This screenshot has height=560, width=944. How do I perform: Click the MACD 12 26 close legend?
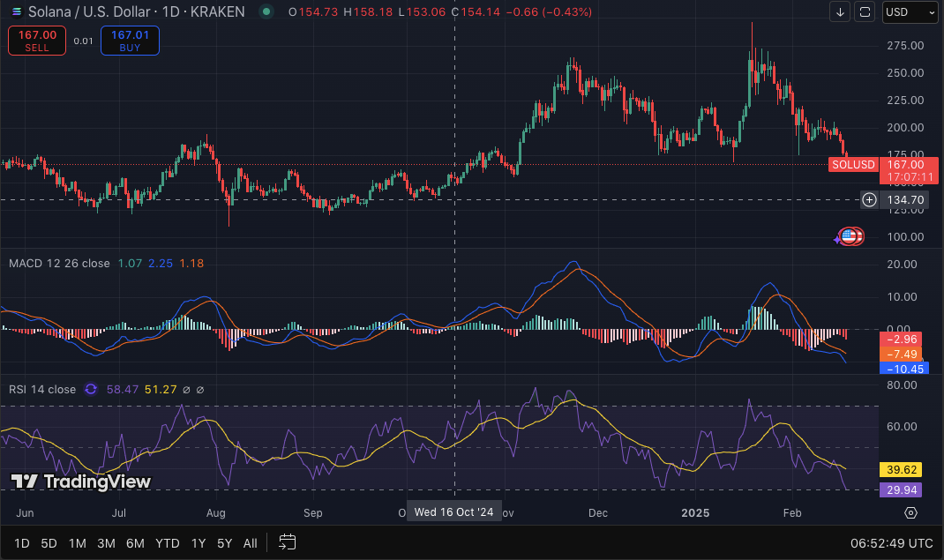tap(59, 264)
